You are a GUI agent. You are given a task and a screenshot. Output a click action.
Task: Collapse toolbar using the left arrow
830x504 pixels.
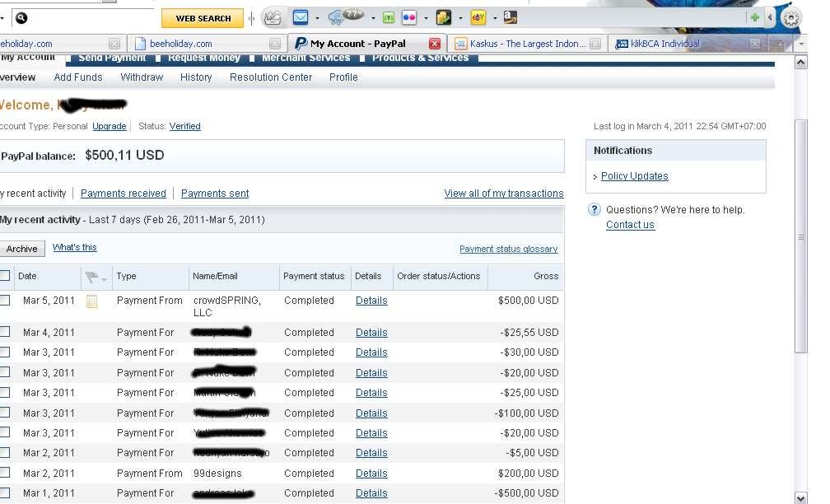coord(770,18)
